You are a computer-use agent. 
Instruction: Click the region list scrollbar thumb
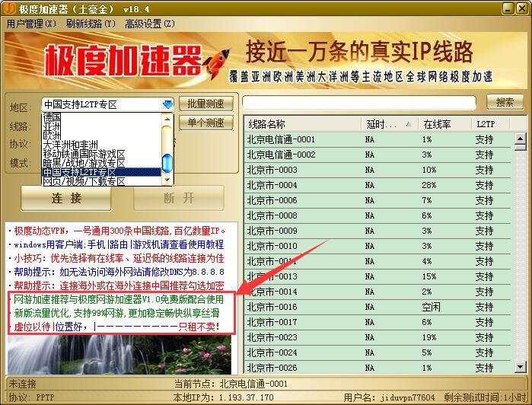coord(167,163)
